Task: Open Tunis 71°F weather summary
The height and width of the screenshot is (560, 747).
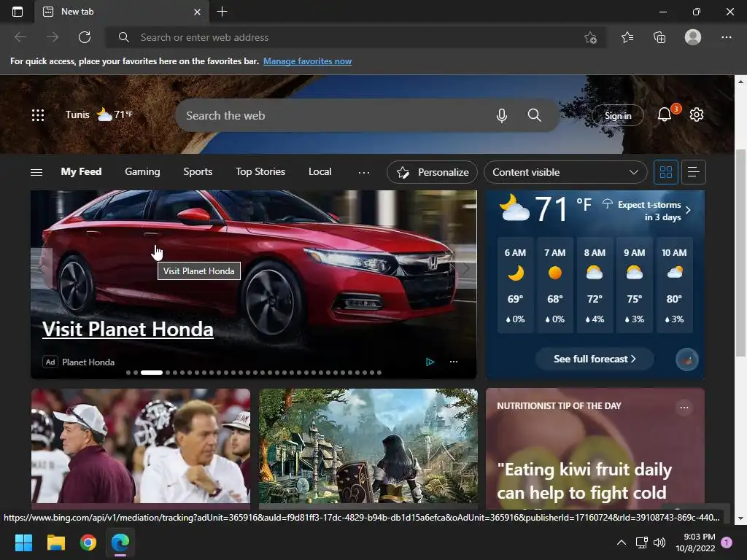Action: click(x=99, y=114)
